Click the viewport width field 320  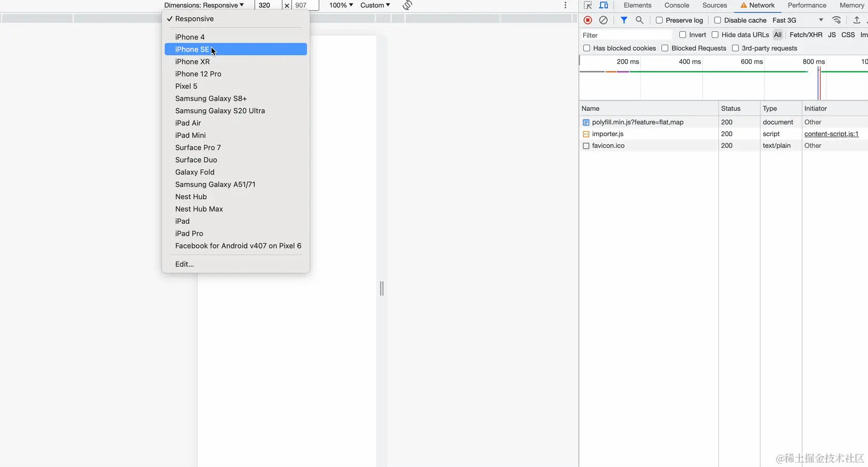point(268,5)
